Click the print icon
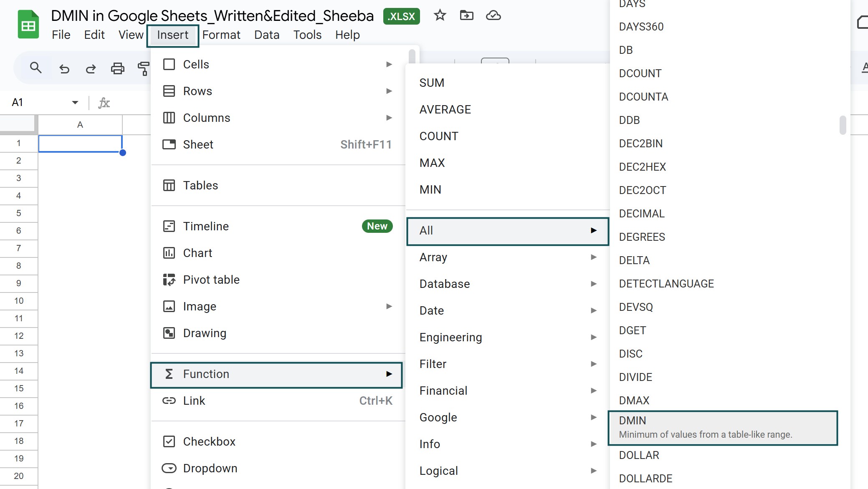 (117, 68)
